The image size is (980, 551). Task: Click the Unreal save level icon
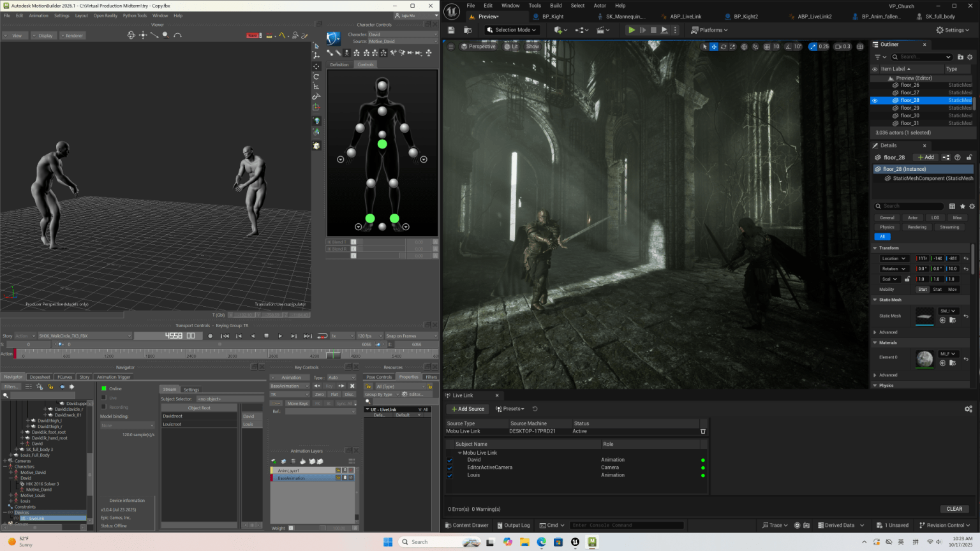(451, 30)
